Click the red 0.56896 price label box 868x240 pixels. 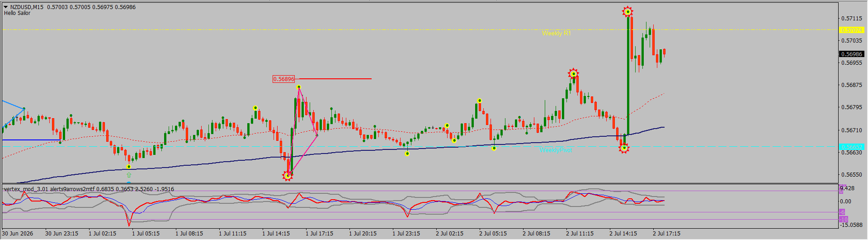pyautogui.click(x=283, y=79)
